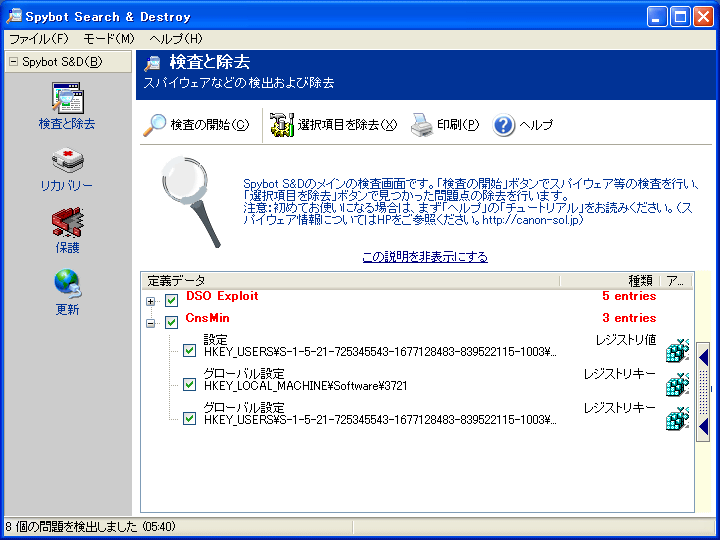Viewport: 720px width, 540px height.
Task: Expand the DSO Exploit tree node
Action: [151, 302]
